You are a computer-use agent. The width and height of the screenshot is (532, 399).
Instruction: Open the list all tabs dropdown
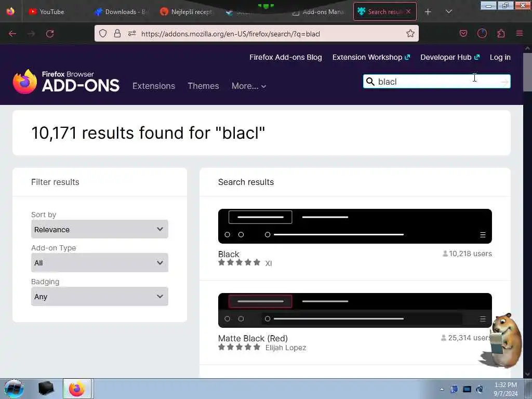[448, 12]
